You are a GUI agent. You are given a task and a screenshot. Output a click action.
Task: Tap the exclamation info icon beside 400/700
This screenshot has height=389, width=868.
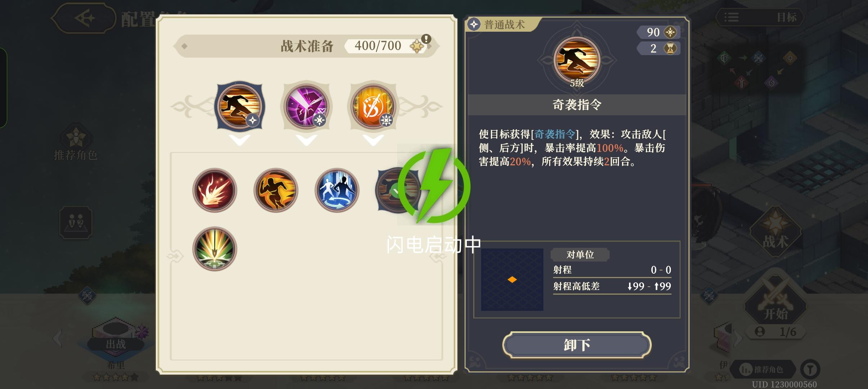(x=426, y=39)
